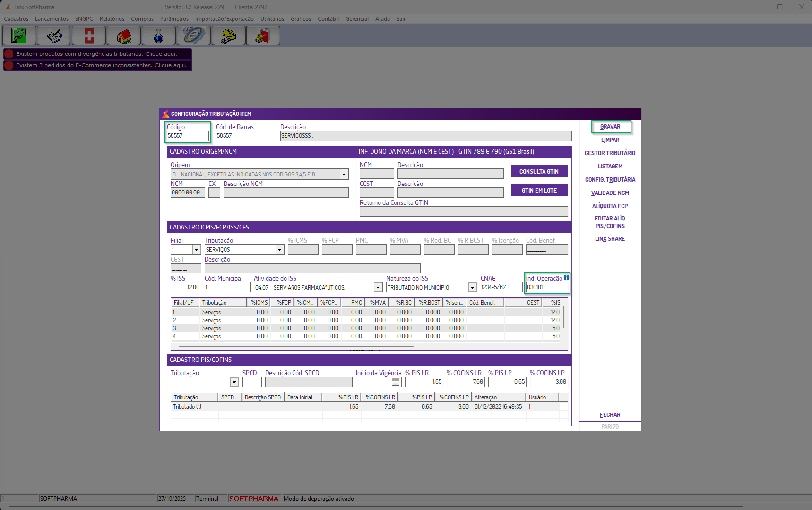The image size is (812, 510).
Task: Expand the Atividade do ISS combo box
Action: click(378, 288)
